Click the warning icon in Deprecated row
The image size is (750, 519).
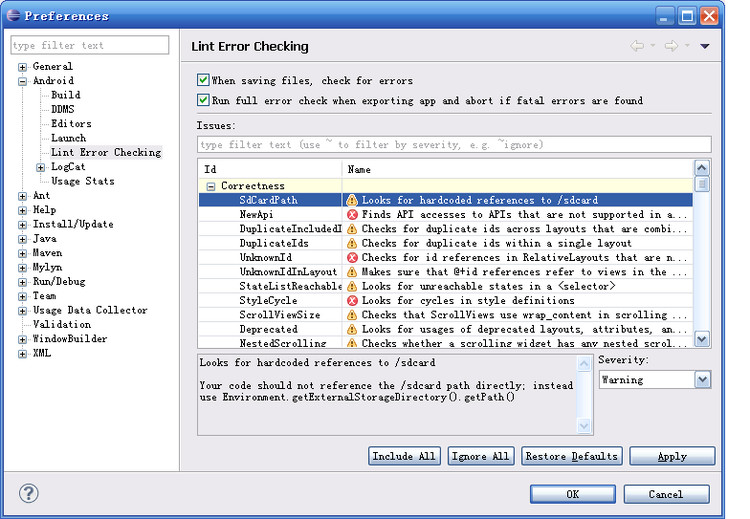352,329
